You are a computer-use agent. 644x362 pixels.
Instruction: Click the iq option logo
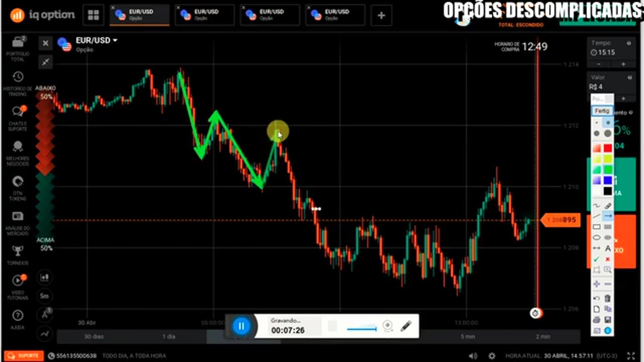pos(42,15)
